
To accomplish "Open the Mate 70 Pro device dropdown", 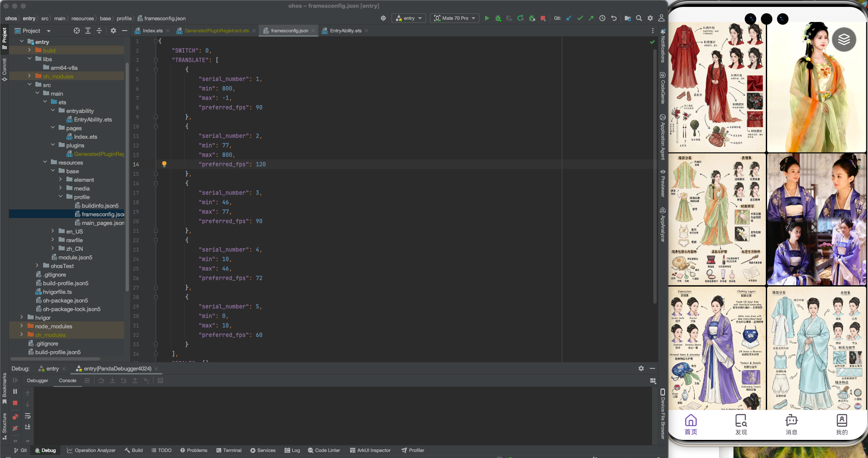I will [x=455, y=18].
